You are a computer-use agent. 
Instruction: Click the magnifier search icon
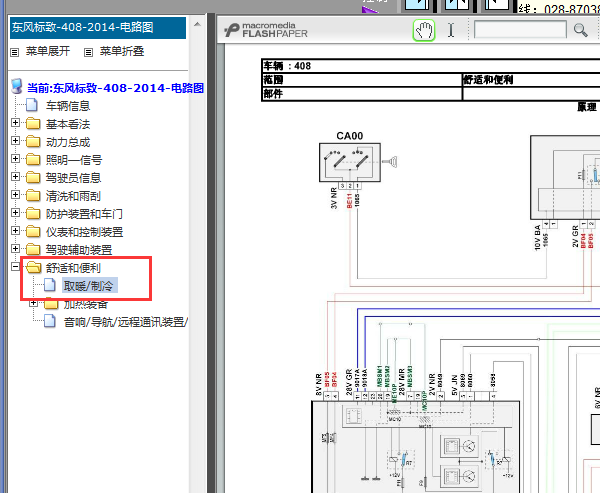tap(580, 30)
